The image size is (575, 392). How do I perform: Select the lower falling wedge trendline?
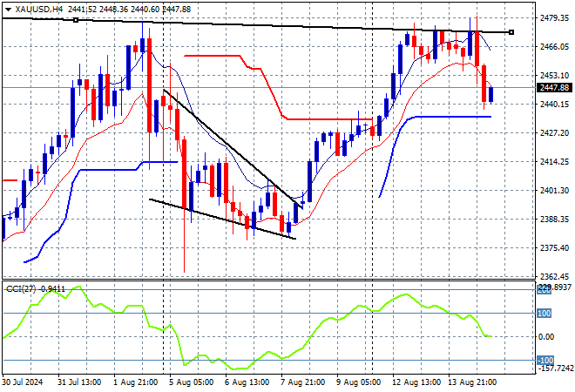(x=222, y=219)
